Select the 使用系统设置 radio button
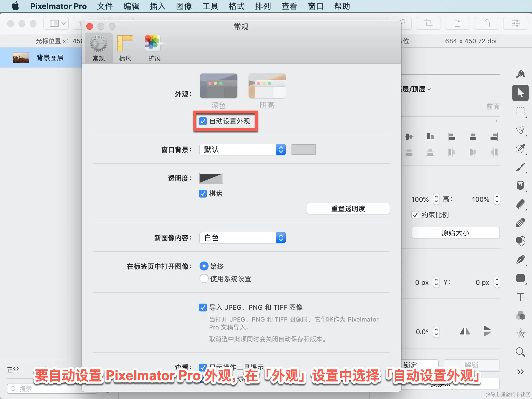 click(x=204, y=279)
